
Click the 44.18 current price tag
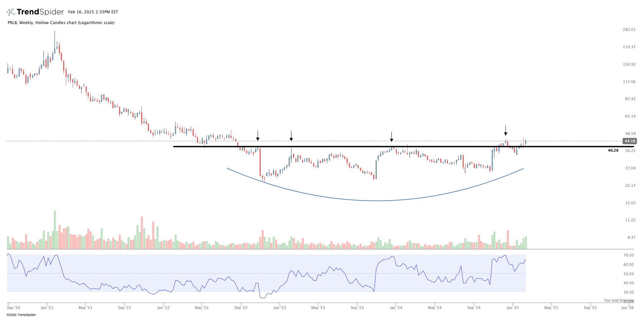coord(629,141)
